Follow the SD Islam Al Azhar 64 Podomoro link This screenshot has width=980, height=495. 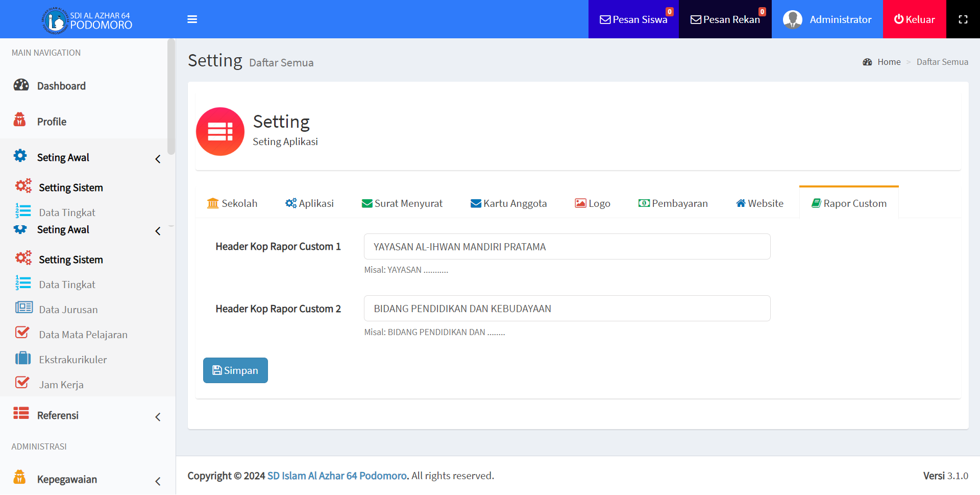pos(337,476)
